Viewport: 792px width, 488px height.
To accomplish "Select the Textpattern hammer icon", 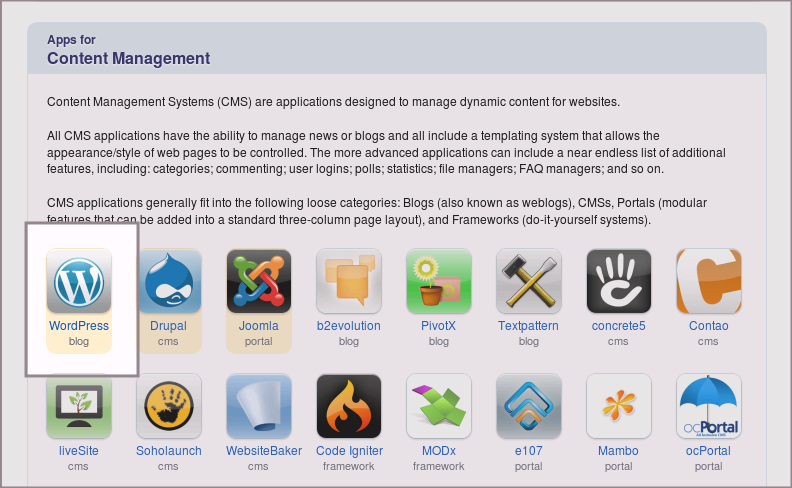I will 529,281.
